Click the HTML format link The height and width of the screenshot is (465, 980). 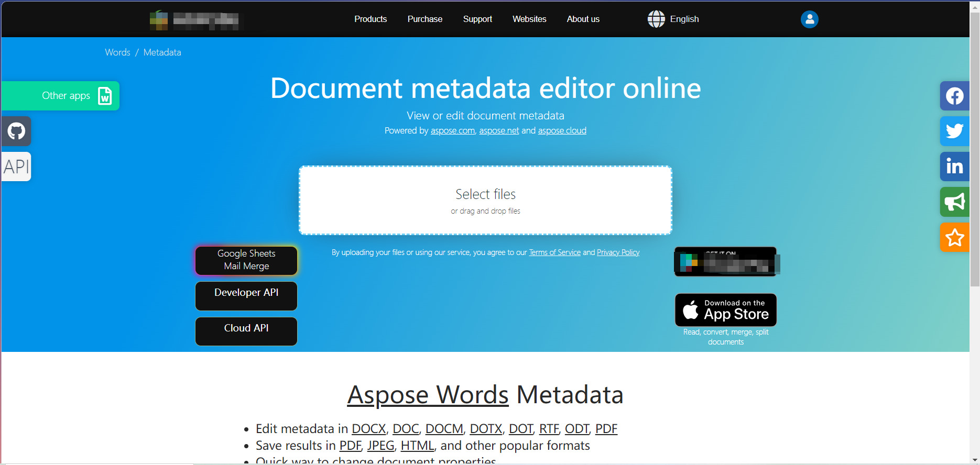[x=418, y=446]
